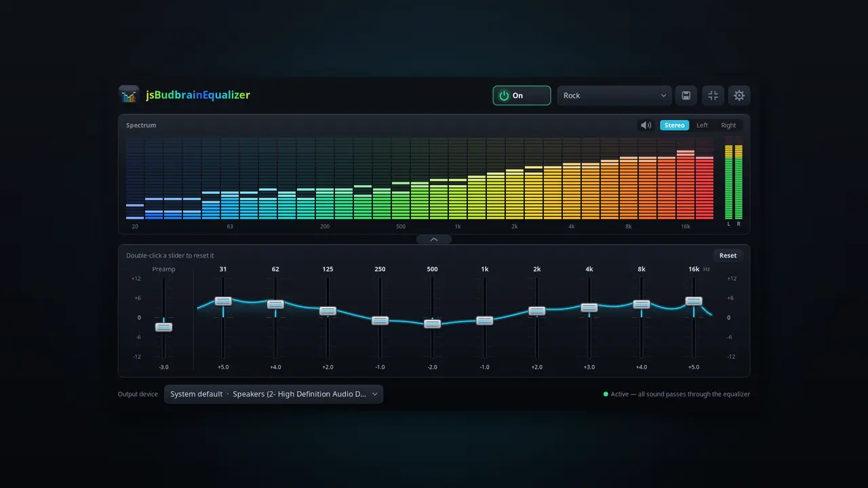Save the current preset with the floppy icon
The width and height of the screenshot is (868, 488).
point(686,96)
